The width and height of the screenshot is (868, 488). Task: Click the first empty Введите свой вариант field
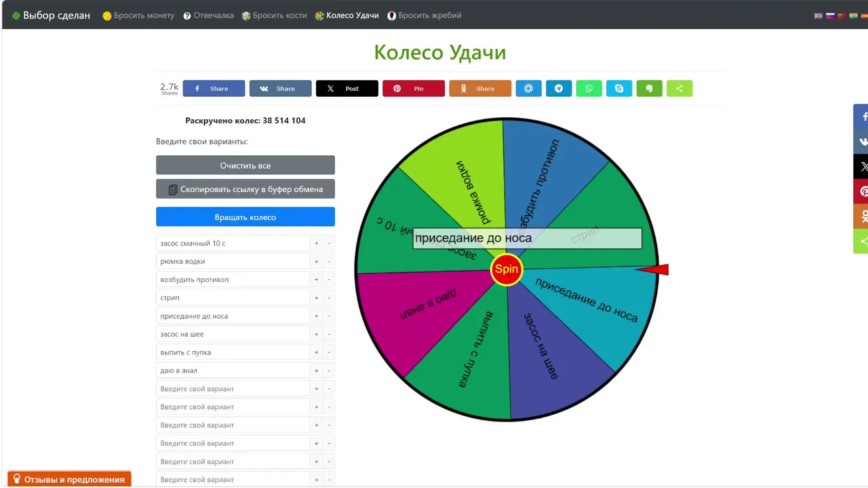pyautogui.click(x=233, y=389)
